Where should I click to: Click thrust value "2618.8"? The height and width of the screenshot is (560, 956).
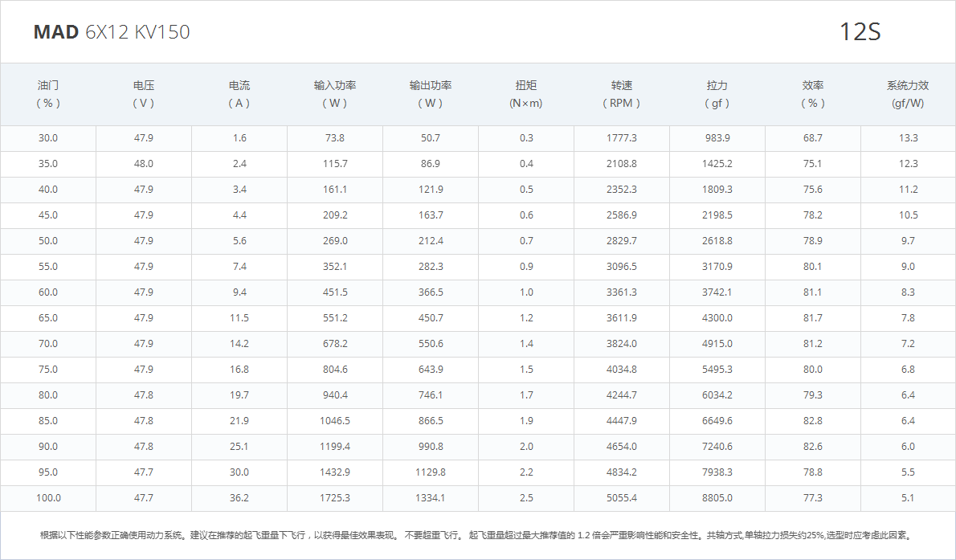(717, 240)
